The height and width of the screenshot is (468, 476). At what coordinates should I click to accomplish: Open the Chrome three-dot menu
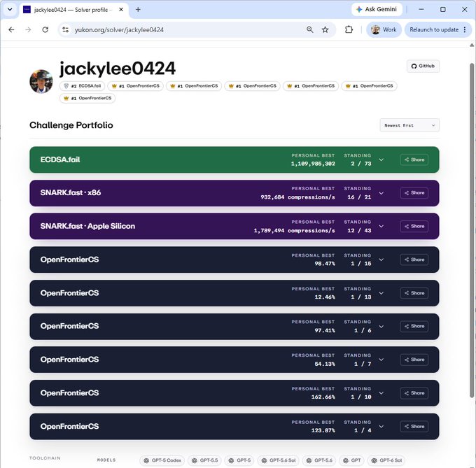465,29
